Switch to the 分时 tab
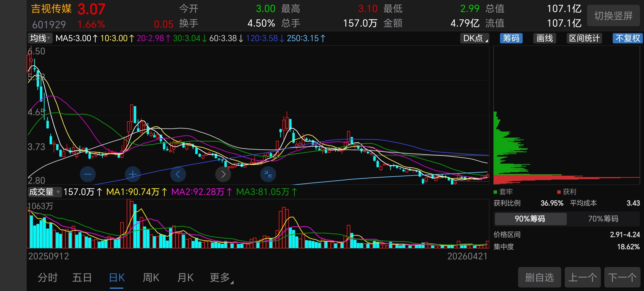Viewport: 644px width, 291px height. pos(48,278)
